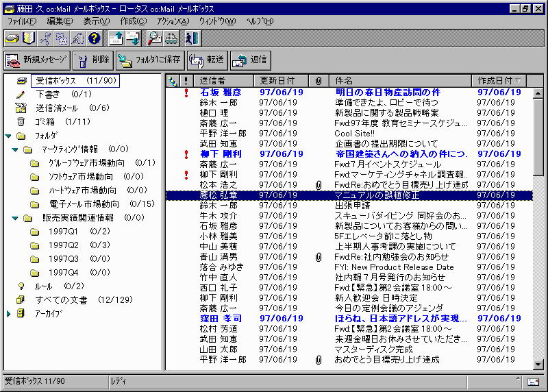Click 新規メッセージ new message button
Viewport: 548px width, 392px height.
(37, 60)
